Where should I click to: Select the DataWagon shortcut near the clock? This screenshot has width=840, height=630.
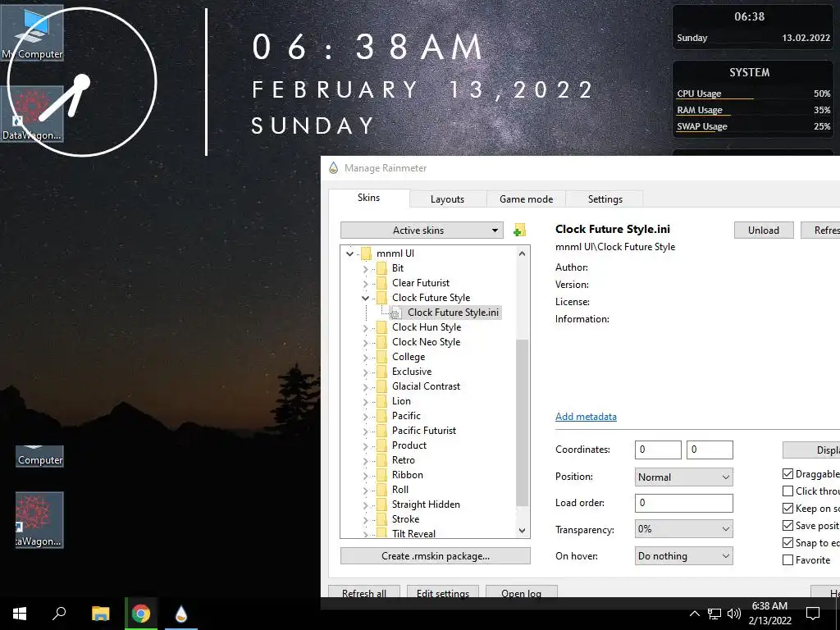[x=32, y=114]
